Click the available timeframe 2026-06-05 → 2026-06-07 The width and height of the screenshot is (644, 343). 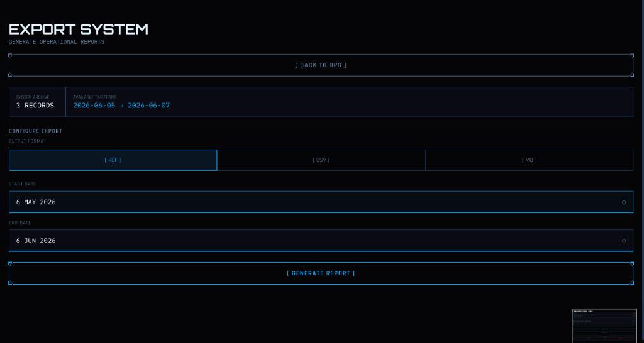pos(121,106)
